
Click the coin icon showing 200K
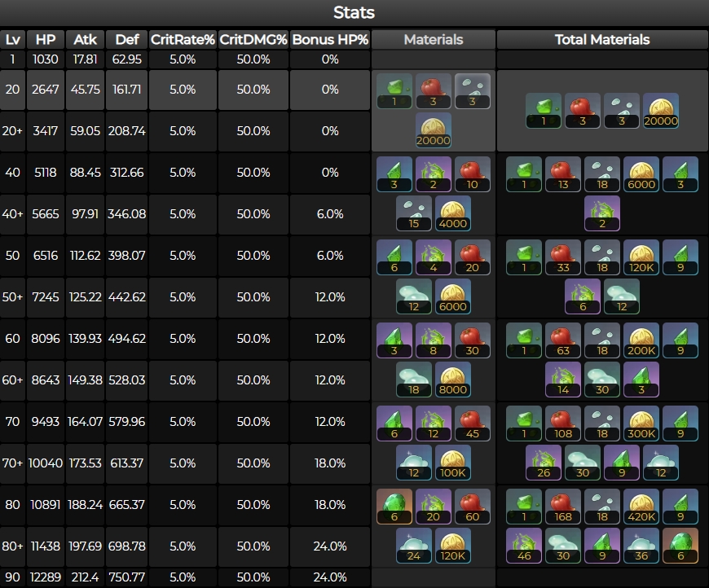point(641,339)
